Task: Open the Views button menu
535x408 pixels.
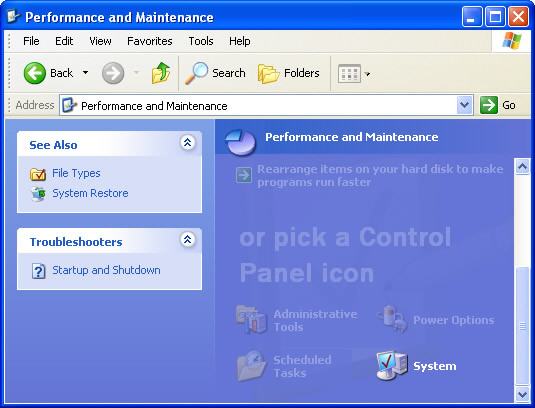Action: (354, 73)
